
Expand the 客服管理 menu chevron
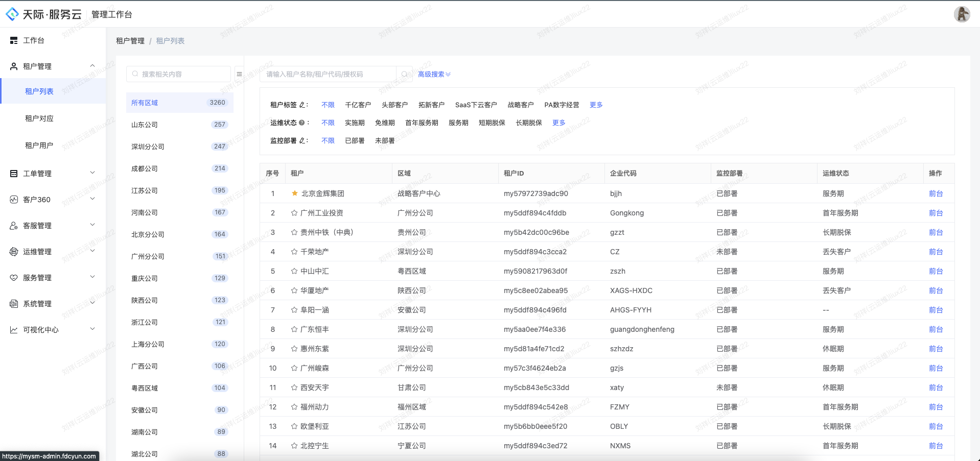click(x=92, y=225)
